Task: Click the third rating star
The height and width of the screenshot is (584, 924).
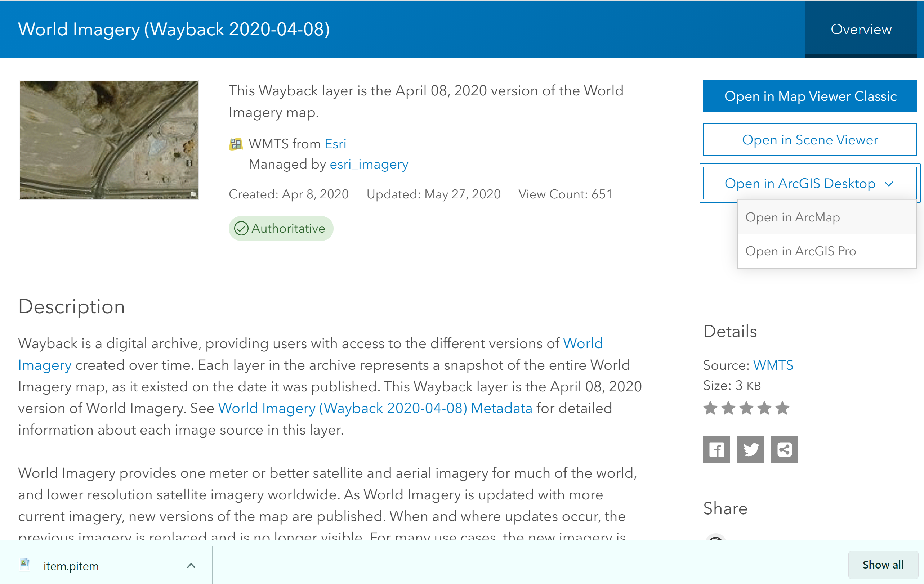Action: pos(746,408)
